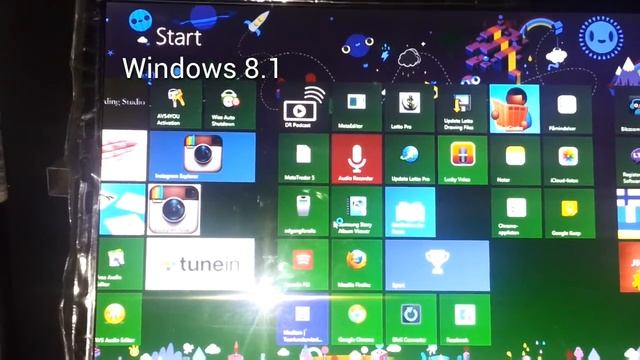Open the Facebook tile
The width and height of the screenshot is (640, 360).
pos(464,320)
